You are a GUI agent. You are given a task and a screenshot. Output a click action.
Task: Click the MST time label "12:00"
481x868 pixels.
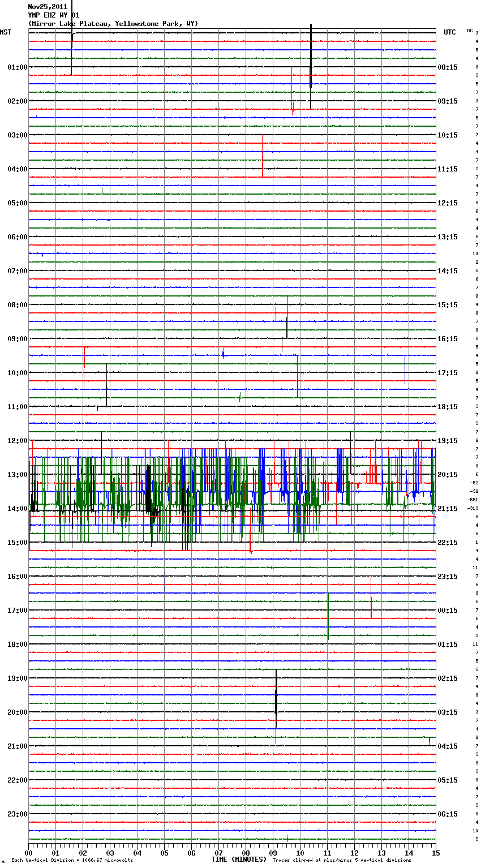[x=18, y=441]
